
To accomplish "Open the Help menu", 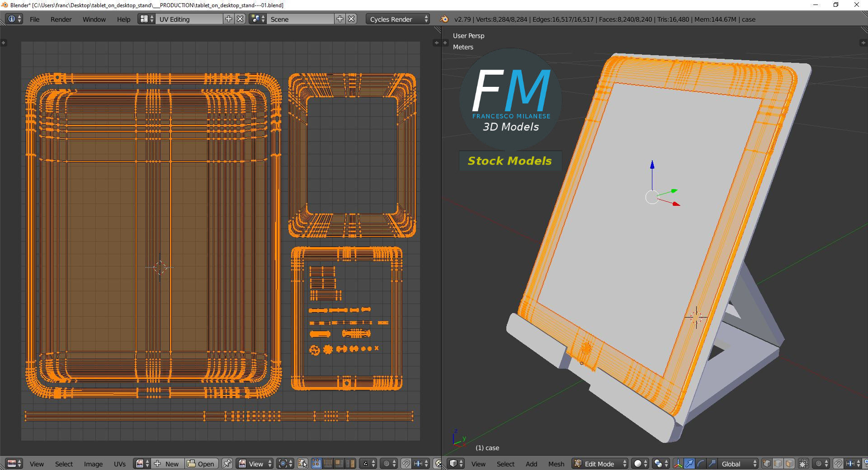I will [x=123, y=19].
